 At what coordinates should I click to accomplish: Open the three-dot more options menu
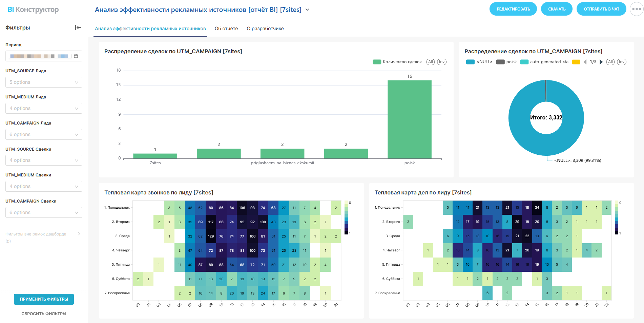[637, 9]
